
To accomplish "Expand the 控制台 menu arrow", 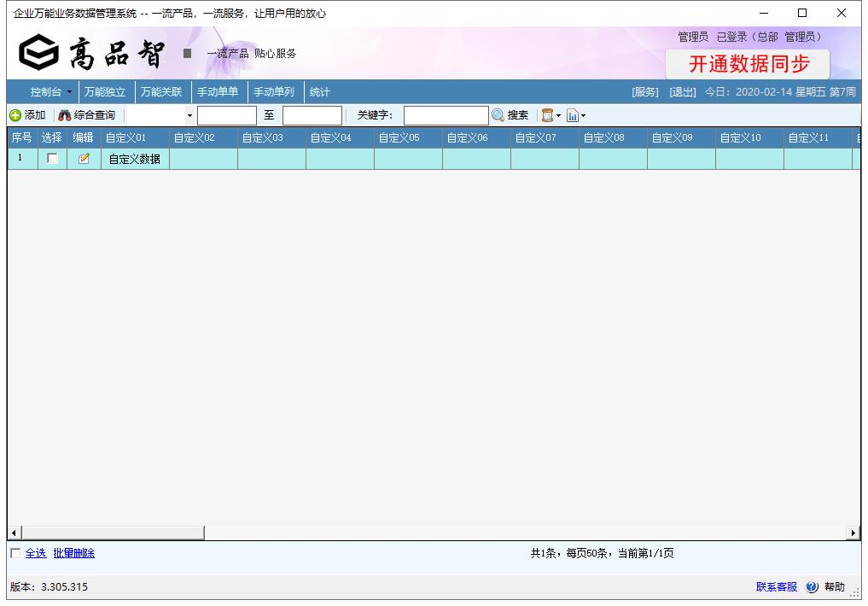I will click(x=69, y=92).
